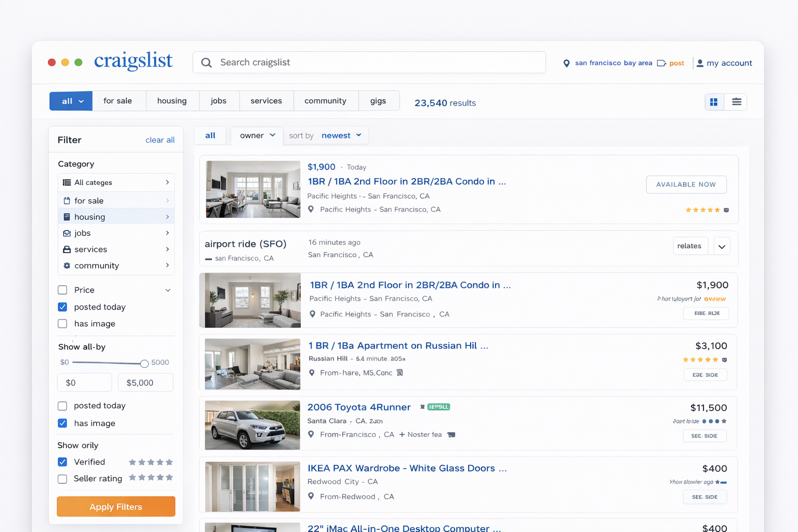Click the services category icon
This screenshot has width=798, height=532.
pos(67,249)
